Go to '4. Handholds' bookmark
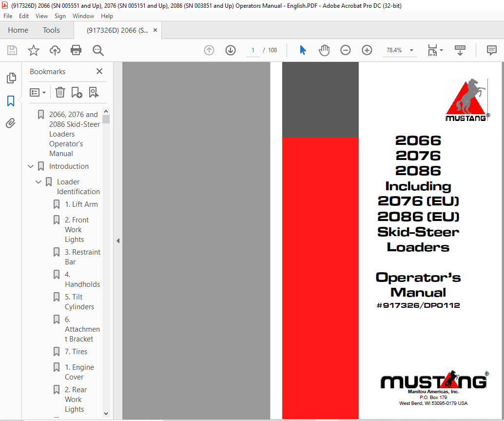504x421 pixels. tap(82, 280)
